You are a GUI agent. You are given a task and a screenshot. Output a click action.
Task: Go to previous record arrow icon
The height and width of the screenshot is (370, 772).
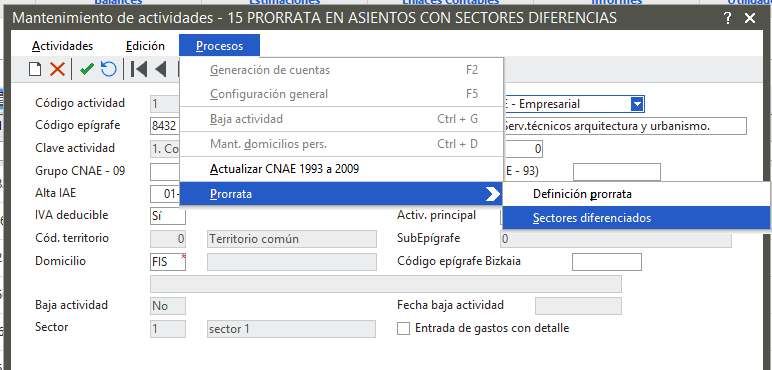tap(161, 69)
